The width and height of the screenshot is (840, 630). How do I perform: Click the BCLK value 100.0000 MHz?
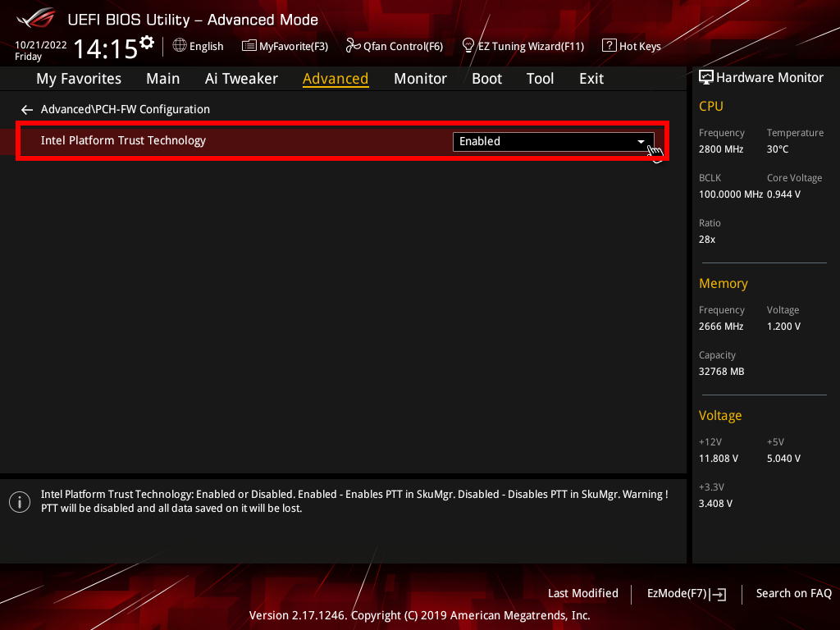point(731,194)
